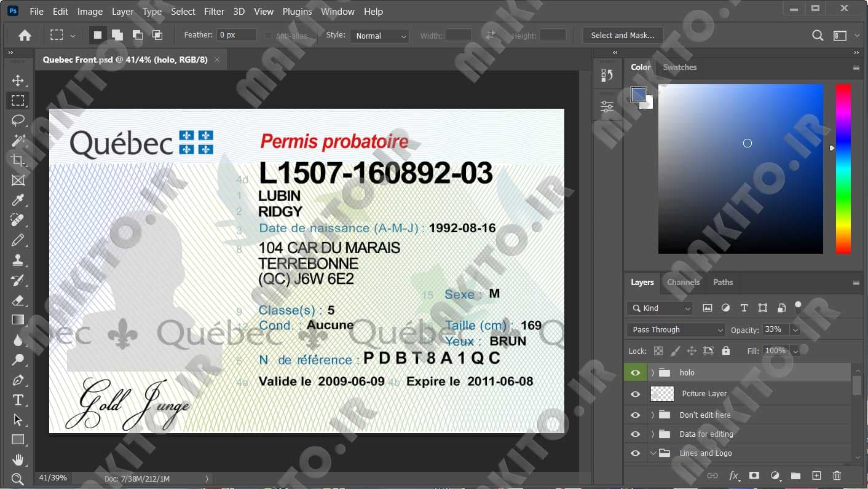This screenshot has height=489, width=868.
Task: Choose the Clone Stamp tool
Action: pyautogui.click(x=18, y=260)
